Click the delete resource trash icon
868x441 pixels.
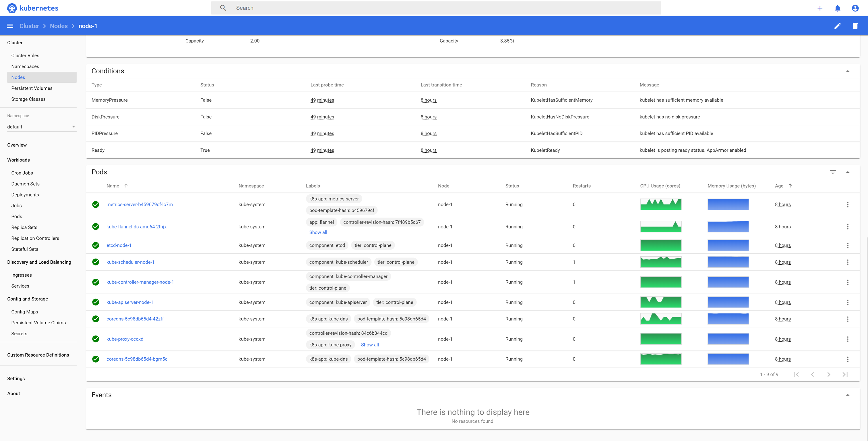pos(855,26)
